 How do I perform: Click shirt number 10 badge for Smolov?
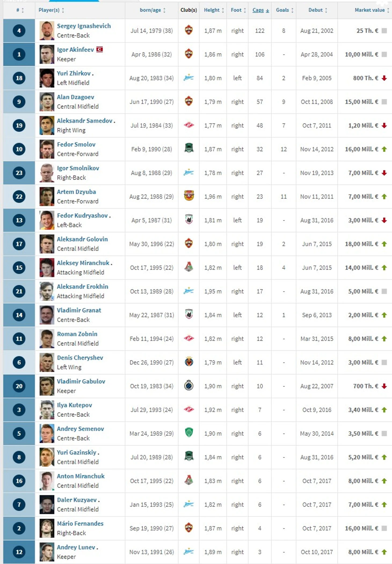click(x=19, y=149)
